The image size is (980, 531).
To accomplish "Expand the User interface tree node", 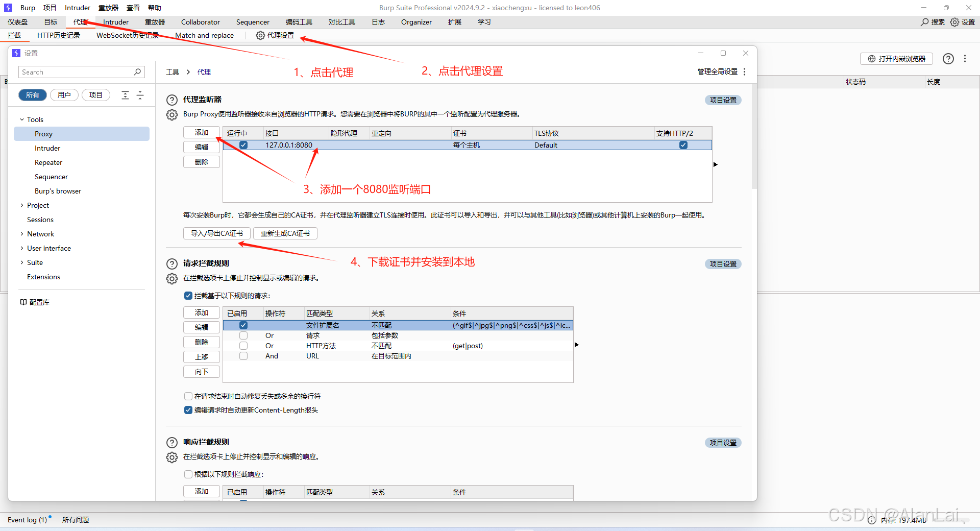I will 22,248.
